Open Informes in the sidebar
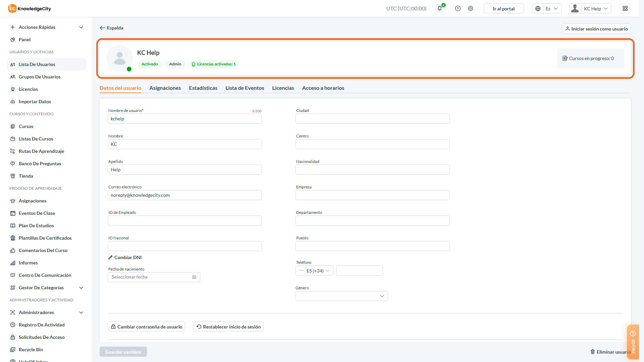Image resolution: width=644 pixels, height=362 pixels. pos(47,263)
